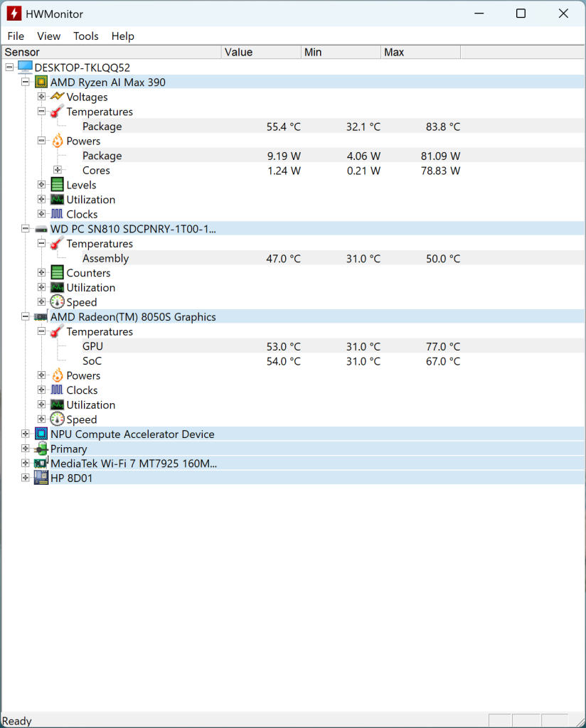Screen dimensions: 586x728
Task: Click the Min column header
Action: 341,52
